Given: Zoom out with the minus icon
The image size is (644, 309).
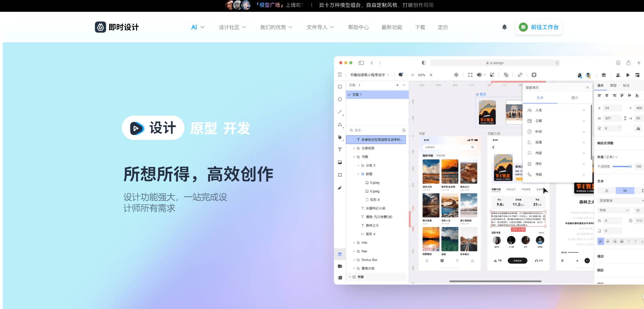Looking at the screenshot, I should (x=412, y=75).
